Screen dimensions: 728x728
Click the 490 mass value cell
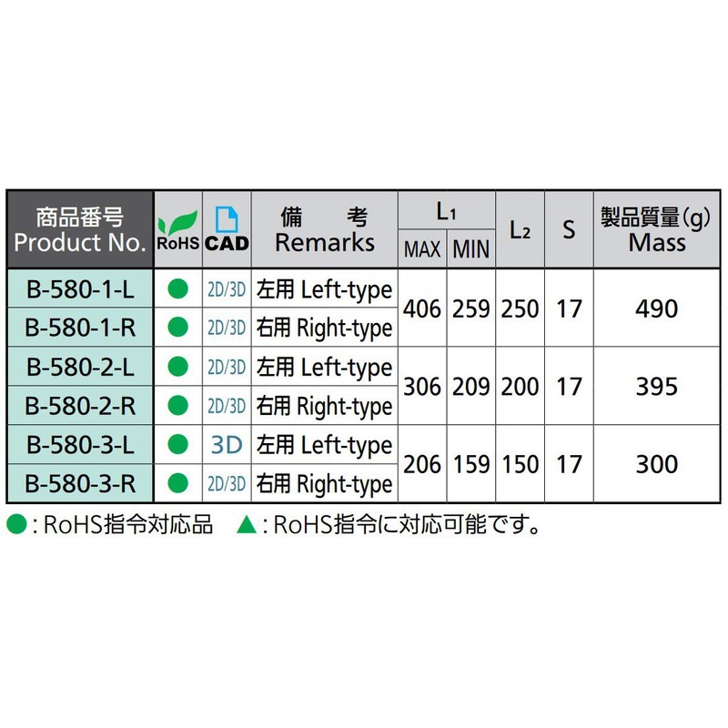click(655, 308)
